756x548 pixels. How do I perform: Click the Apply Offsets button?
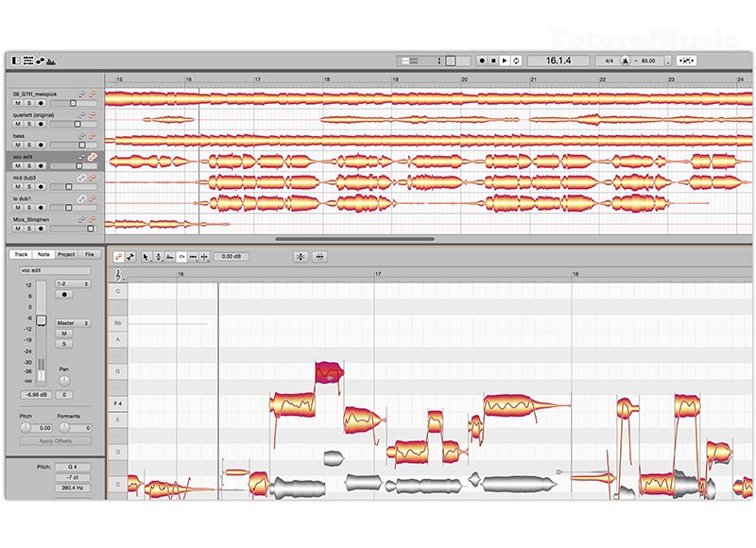[x=56, y=441]
